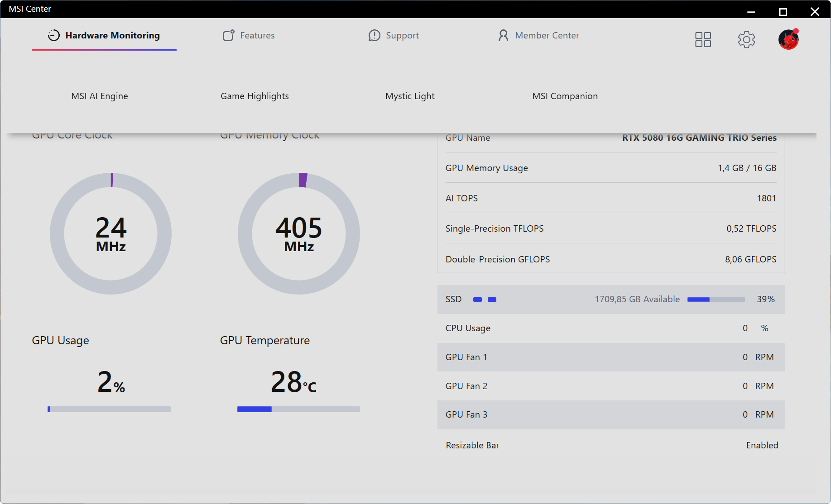Click the 'GPU Usage' heading
The height and width of the screenshot is (504, 831).
[60, 340]
